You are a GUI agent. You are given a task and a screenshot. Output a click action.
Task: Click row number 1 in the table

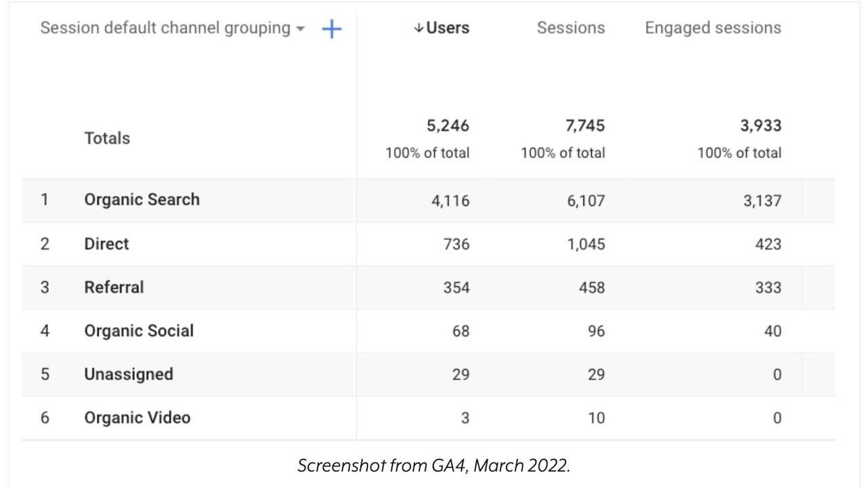(x=45, y=199)
